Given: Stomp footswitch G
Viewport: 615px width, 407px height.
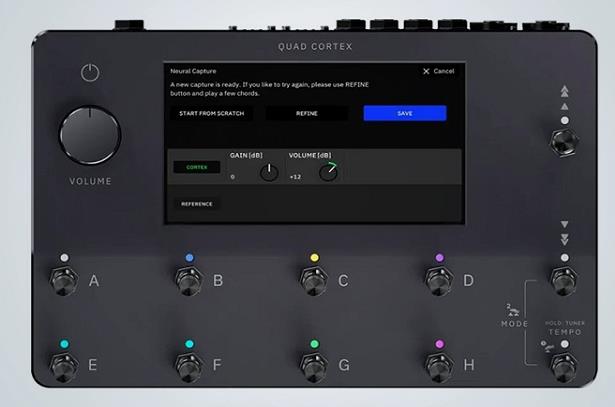Looking at the screenshot, I should point(314,367).
